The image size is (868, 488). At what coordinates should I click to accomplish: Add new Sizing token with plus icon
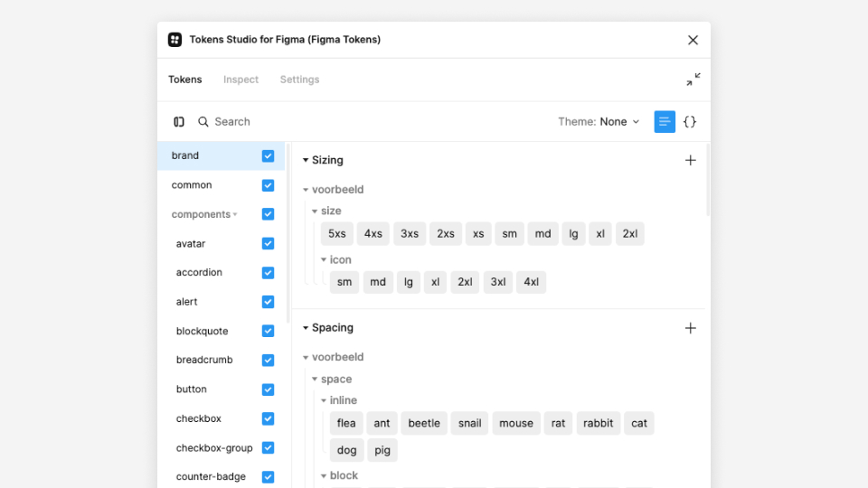690,161
